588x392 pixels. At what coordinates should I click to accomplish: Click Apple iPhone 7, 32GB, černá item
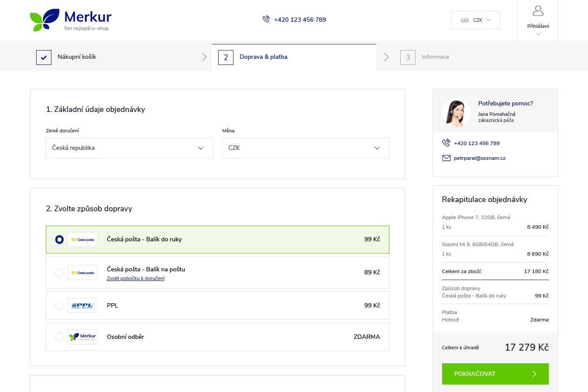coord(476,217)
